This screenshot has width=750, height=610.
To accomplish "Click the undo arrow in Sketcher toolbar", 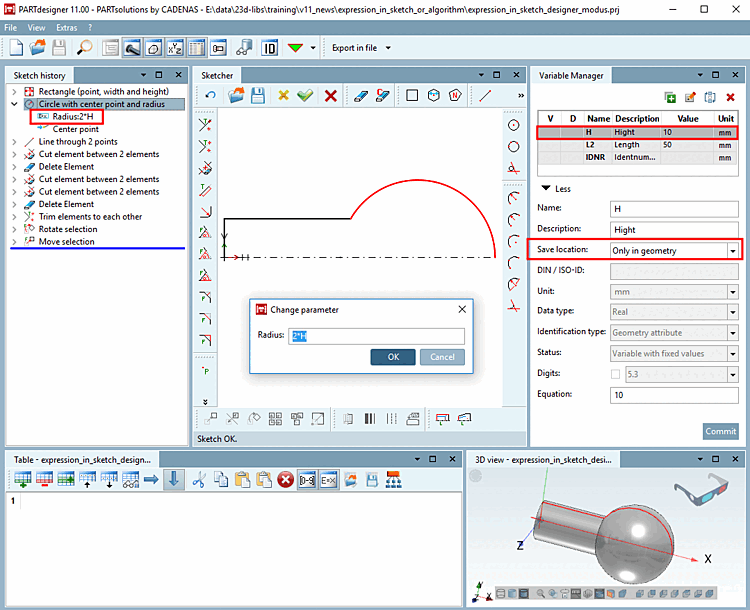I will coord(210,95).
